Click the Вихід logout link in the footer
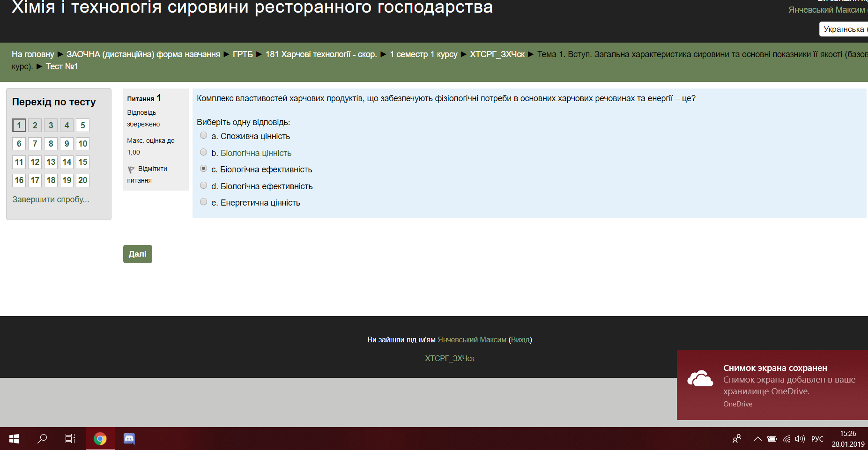 click(520, 339)
